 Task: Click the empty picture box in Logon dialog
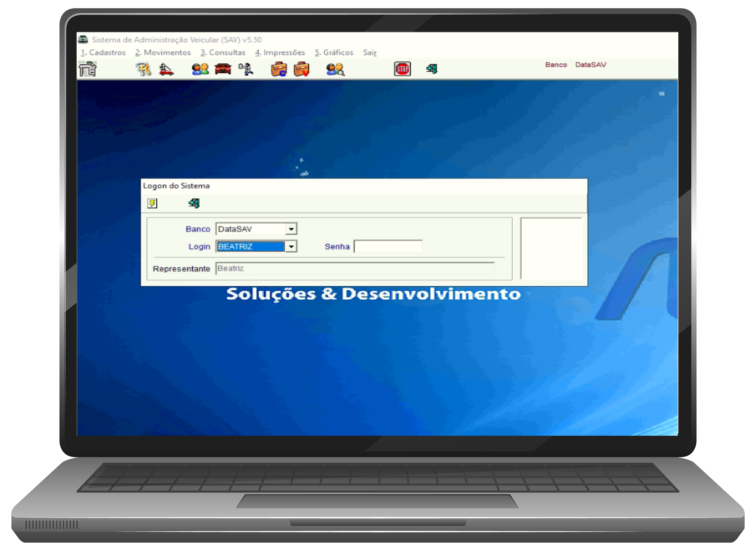[551, 248]
